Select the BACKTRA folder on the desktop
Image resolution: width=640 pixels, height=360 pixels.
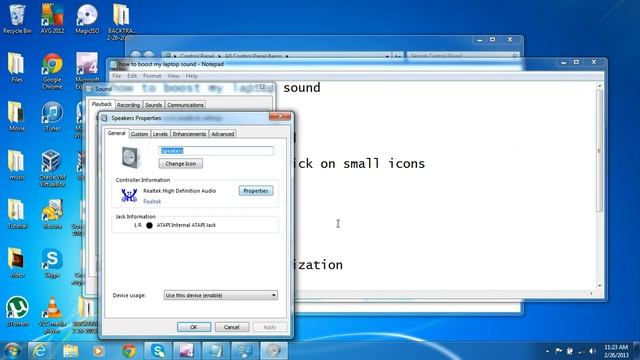click(121, 22)
